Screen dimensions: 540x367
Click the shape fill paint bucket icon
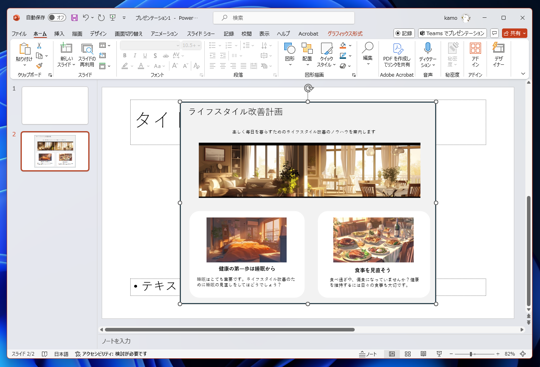click(x=343, y=45)
